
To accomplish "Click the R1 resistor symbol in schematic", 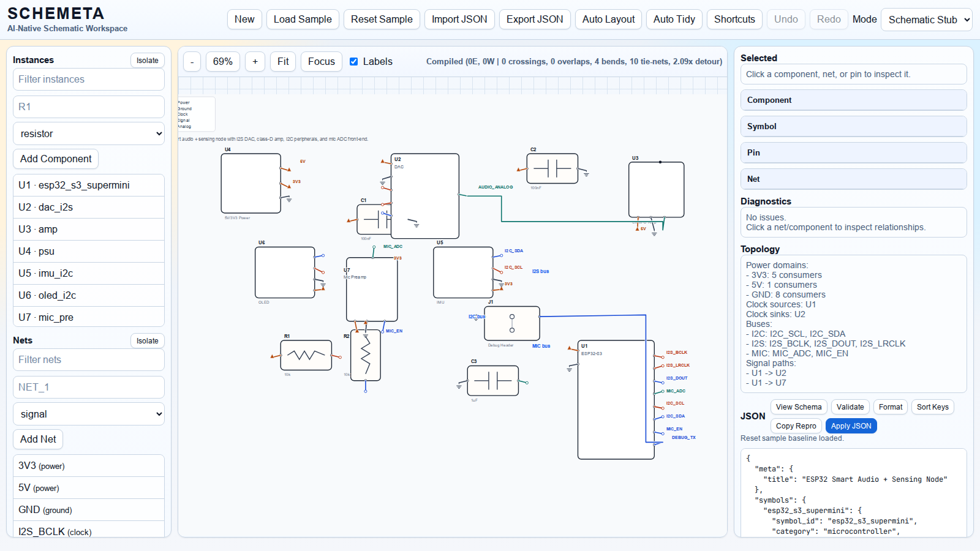I will [306, 356].
